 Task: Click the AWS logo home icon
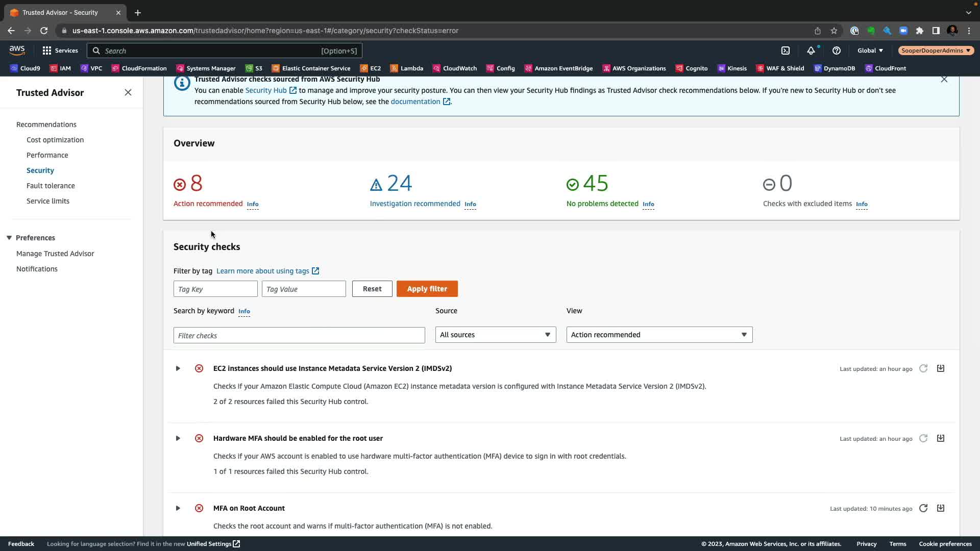(17, 50)
